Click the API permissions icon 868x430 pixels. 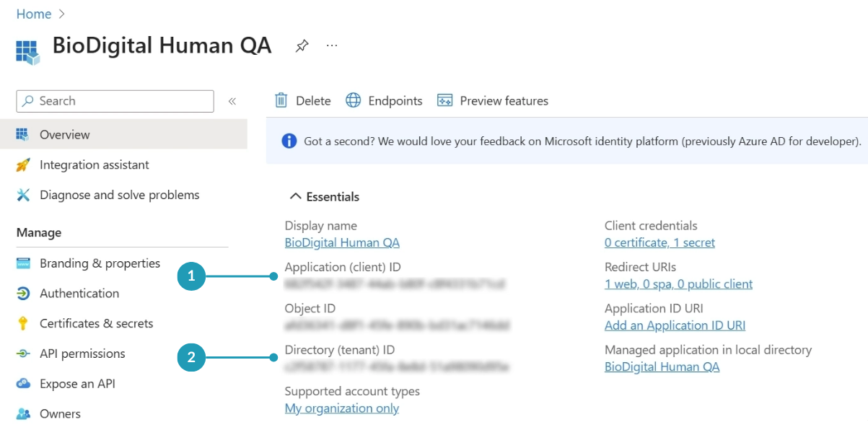23,354
